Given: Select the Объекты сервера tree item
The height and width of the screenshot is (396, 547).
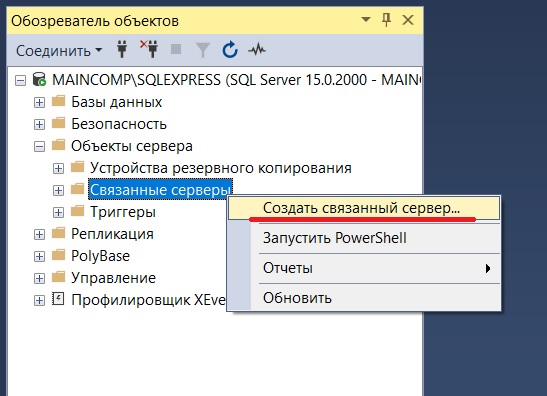Looking at the screenshot, I should pyautogui.click(x=132, y=146).
